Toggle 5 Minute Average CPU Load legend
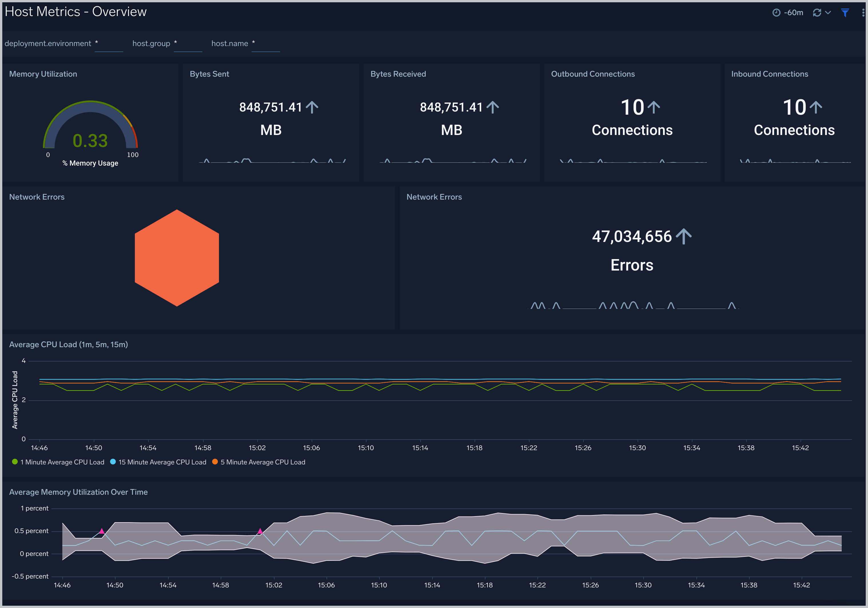This screenshot has height=608, width=868. pyautogui.click(x=258, y=462)
